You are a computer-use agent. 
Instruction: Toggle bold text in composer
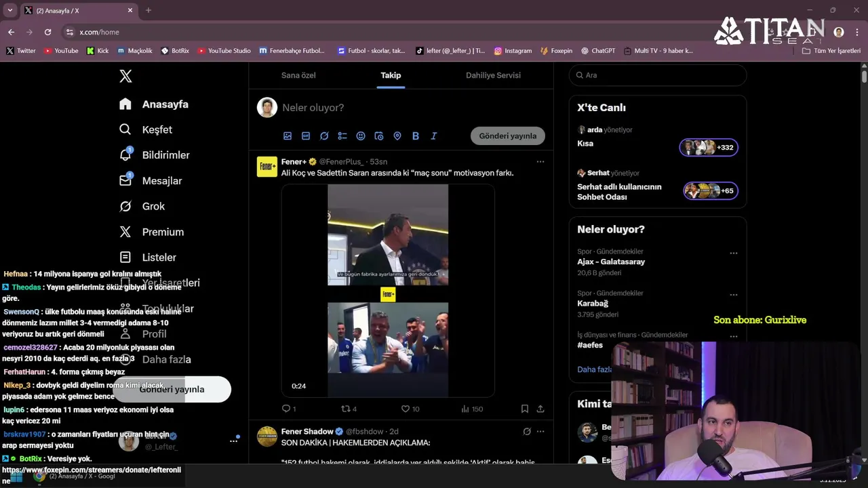pos(416,136)
